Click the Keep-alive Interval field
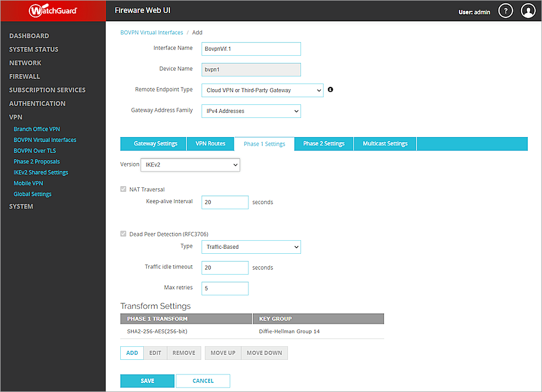 [x=225, y=202]
